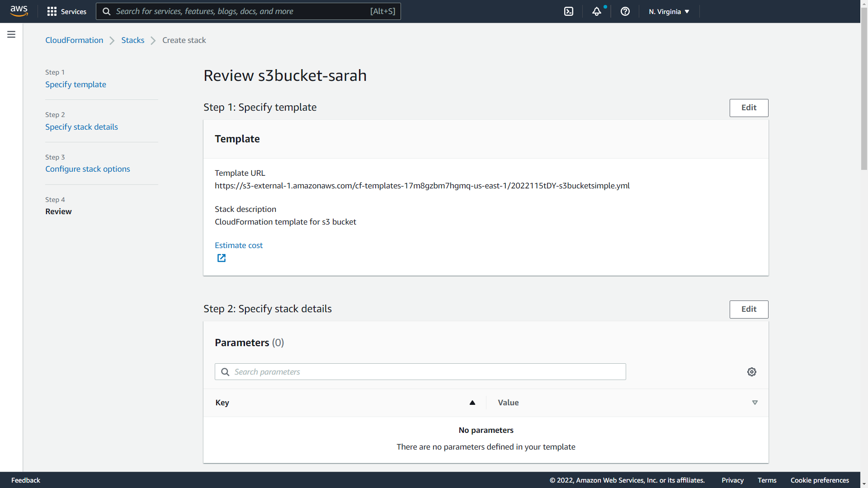This screenshot has width=868, height=488.
Task: Open Cookie preferences in the footer
Action: point(819,480)
